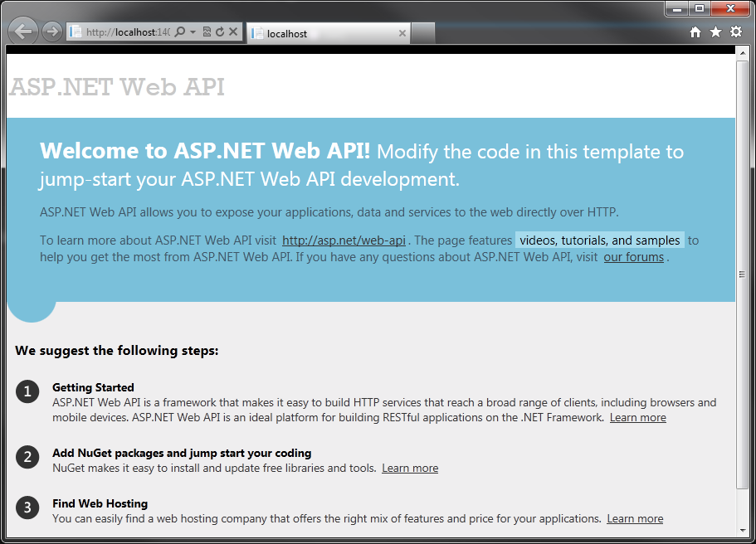Open the http://asp.net/web-api link

[343, 240]
